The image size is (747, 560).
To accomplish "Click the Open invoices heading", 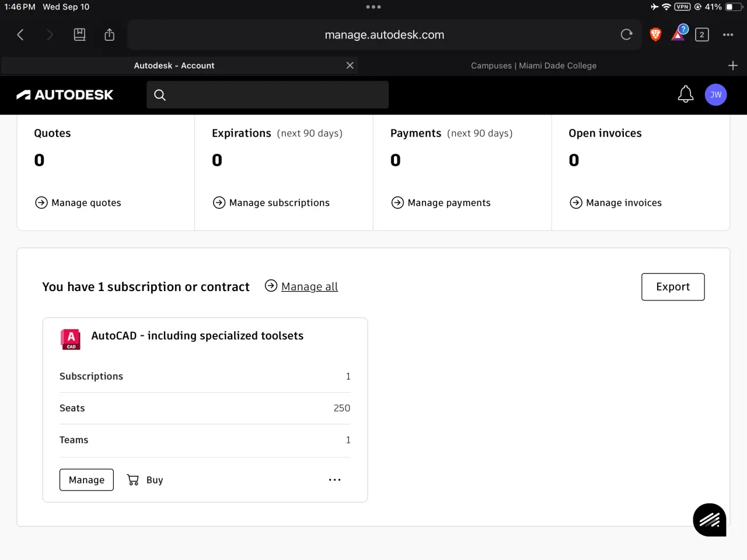I will 605,133.
